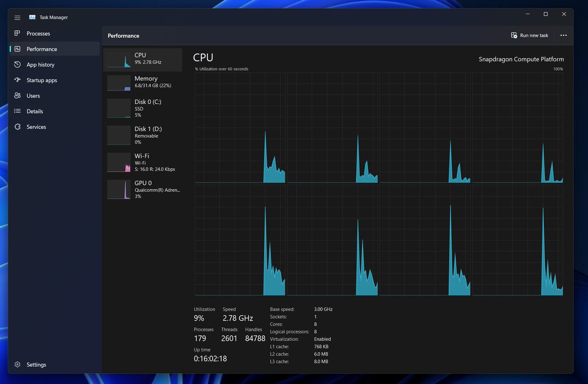This screenshot has height=384, width=588.
Task: Click the Run new task button
Action: tap(530, 35)
